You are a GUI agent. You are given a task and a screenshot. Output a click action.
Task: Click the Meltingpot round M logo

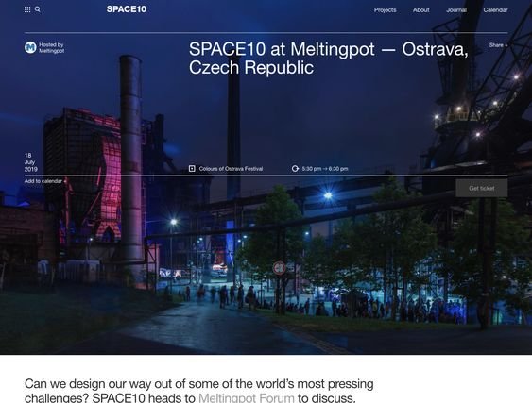tap(30, 47)
